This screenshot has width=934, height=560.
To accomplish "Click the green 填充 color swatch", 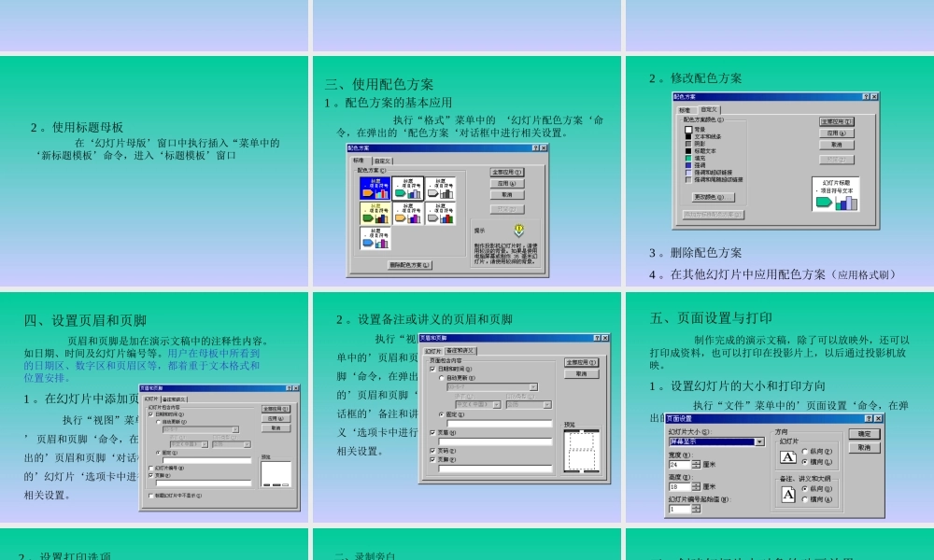I will (x=687, y=158).
